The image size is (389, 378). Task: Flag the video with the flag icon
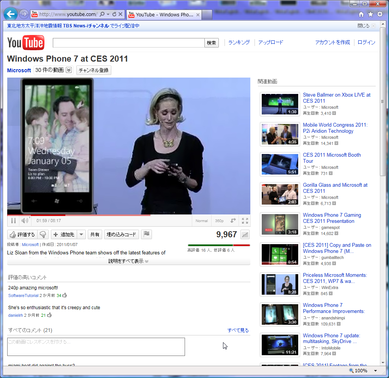[x=146, y=234]
